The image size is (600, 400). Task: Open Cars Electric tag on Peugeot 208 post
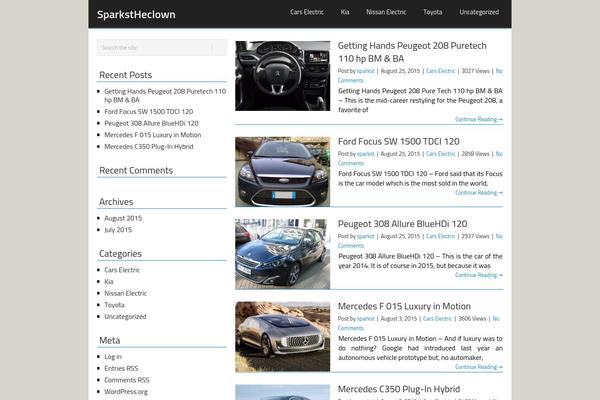pos(440,71)
